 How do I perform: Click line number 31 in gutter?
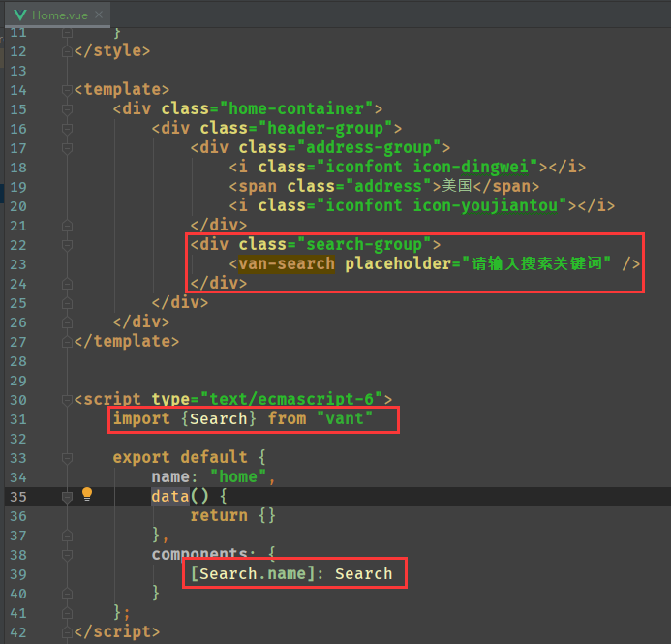[x=18, y=419]
